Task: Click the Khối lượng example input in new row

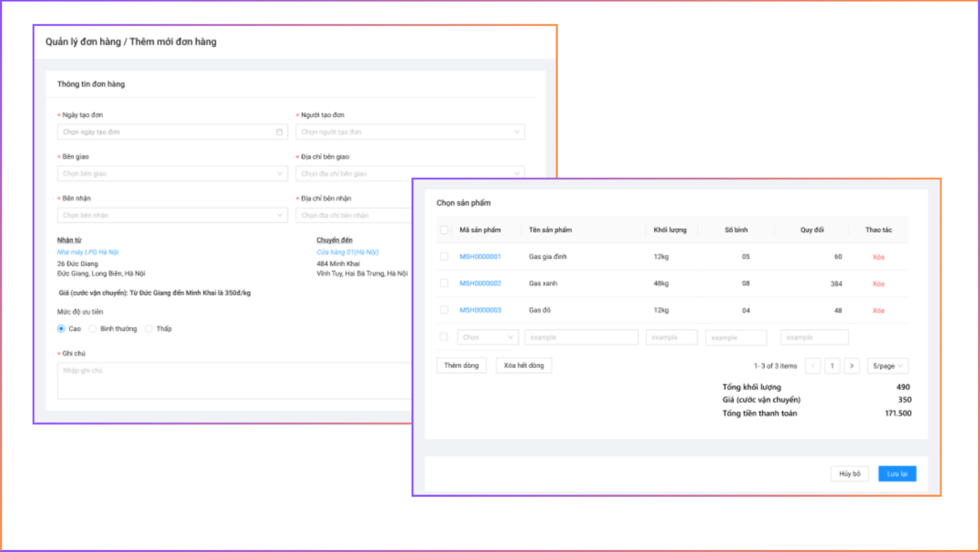Action: coord(672,337)
